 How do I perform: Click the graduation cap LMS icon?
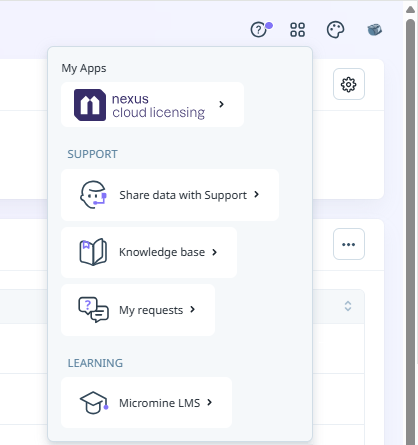coord(94,403)
